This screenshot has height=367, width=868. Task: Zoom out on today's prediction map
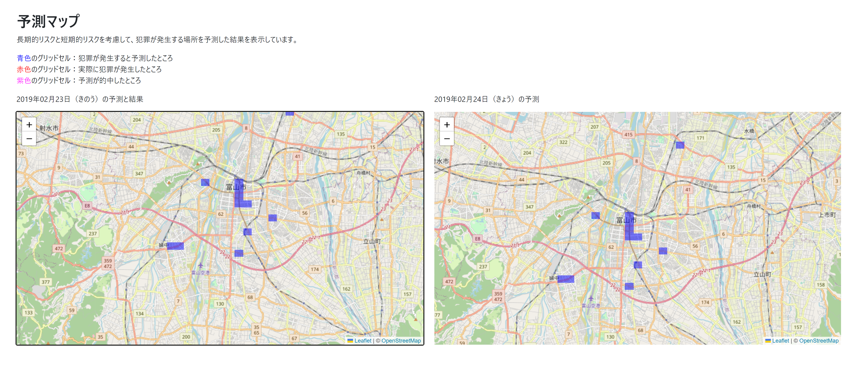[x=447, y=139]
